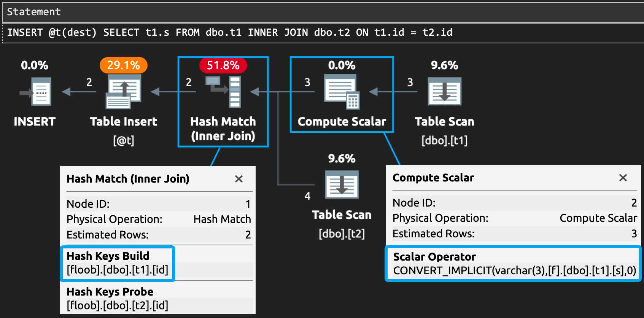
Task: Click Hash Keys Build value [floob].[dbo].[t1].[id]
Action: click(x=118, y=270)
